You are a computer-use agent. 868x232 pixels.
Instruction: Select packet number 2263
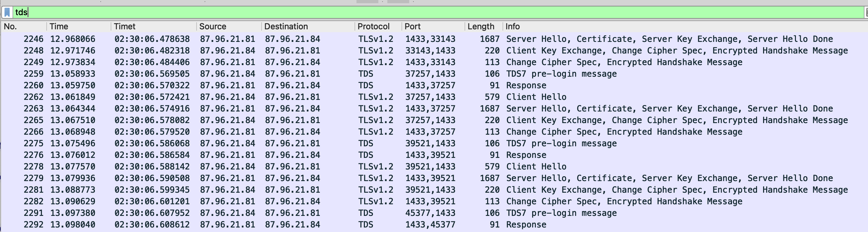(x=434, y=108)
